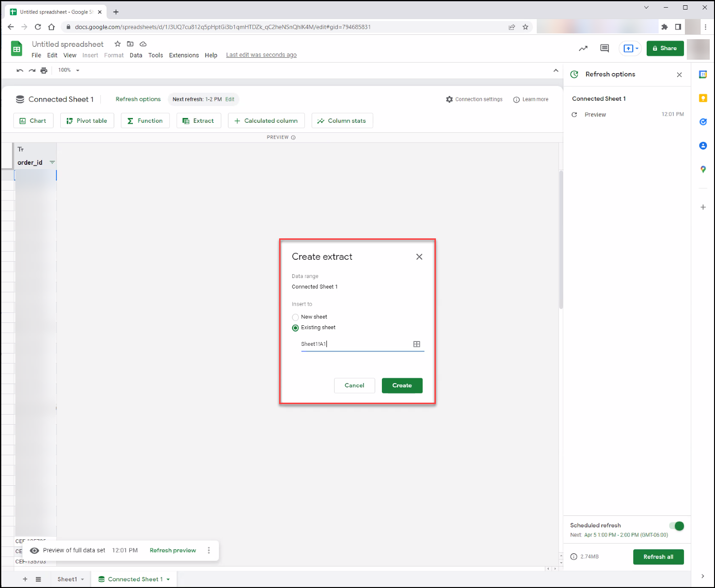The width and height of the screenshot is (715, 588).
Task: Click the Create button in dialog
Action: pos(402,385)
